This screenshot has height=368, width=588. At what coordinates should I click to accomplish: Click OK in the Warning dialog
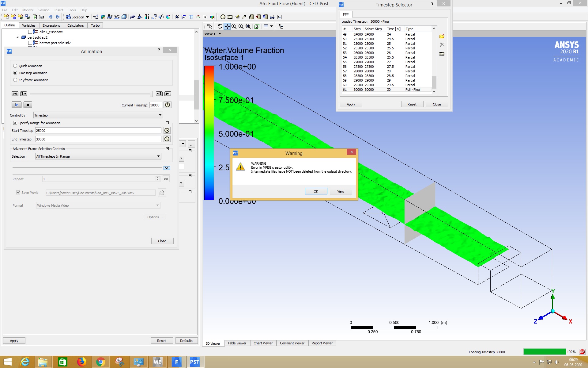(x=316, y=191)
